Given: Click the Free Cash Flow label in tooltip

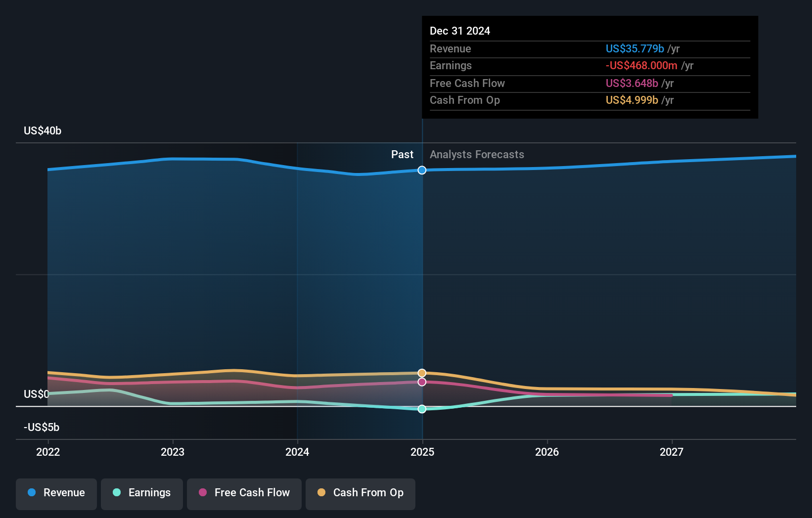Looking at the screenshot, I should click(467, 83).
